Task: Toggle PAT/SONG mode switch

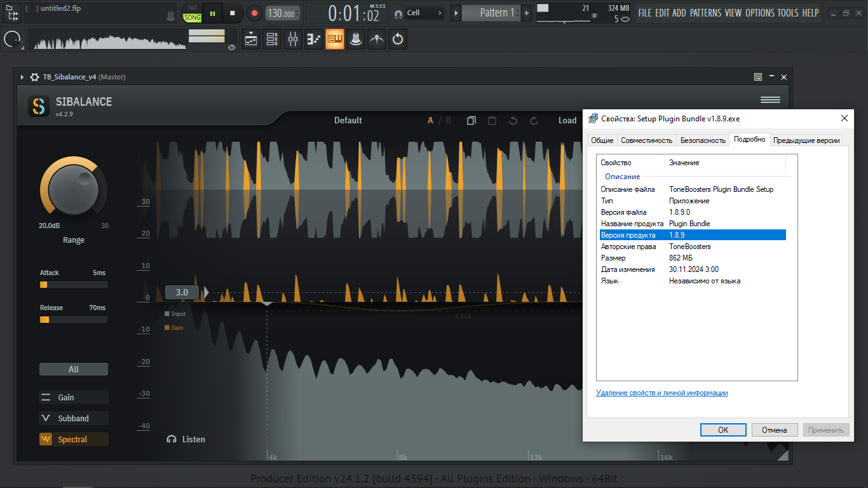Action: click(x=192, y=13)
